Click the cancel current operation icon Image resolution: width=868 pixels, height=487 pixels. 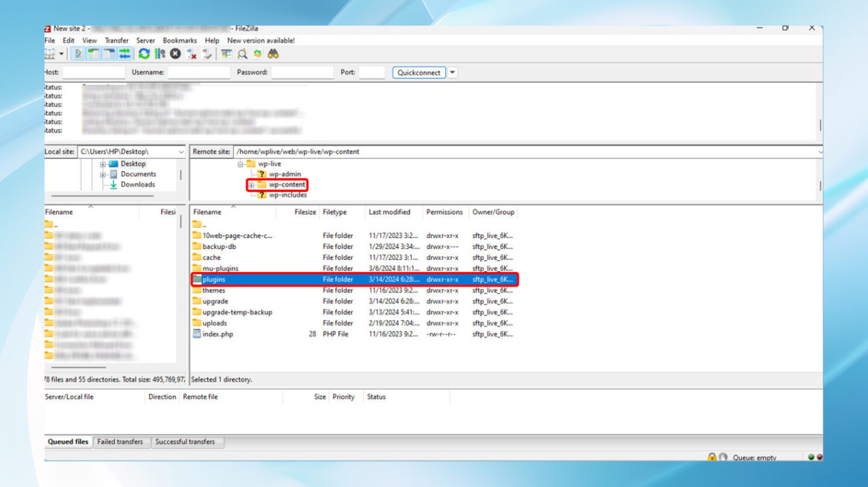(175, 54)
